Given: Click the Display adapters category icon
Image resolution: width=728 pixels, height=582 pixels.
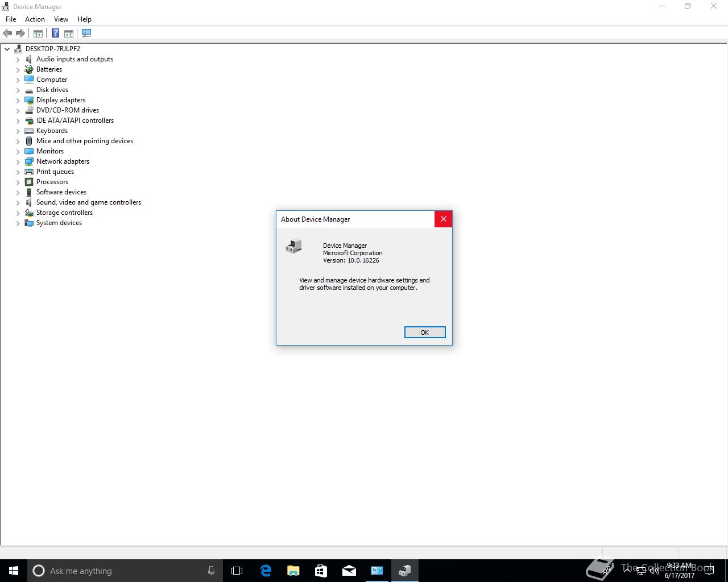Looking at the screenshot, I should coord(29,100).
